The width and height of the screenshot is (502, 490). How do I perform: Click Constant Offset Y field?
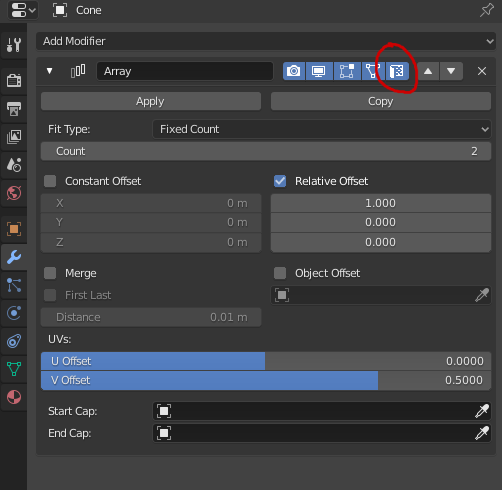click(x=151, y=222)
